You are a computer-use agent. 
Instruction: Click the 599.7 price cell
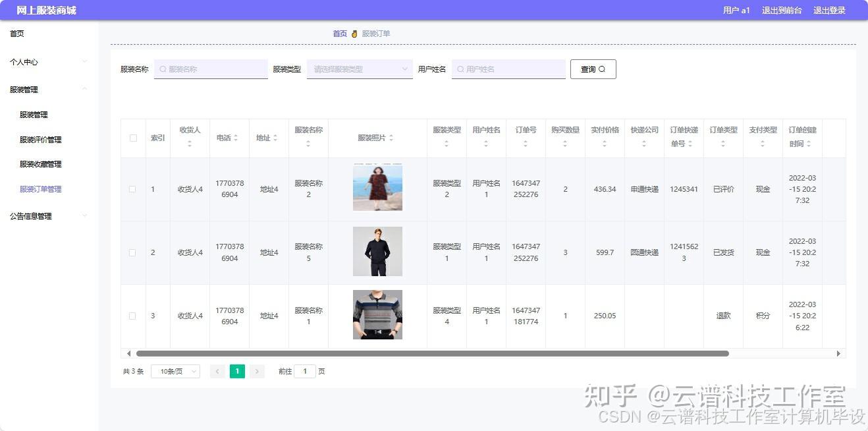pyautogui.click(x=605, y=252)
